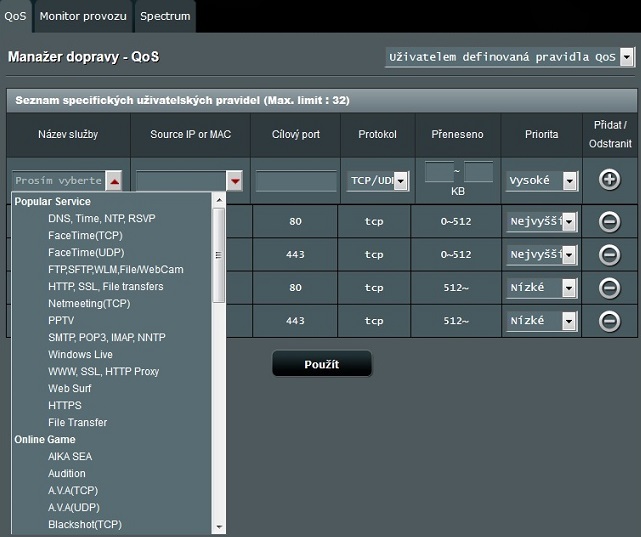The image size is (641, 537).
Task: Click the Použít button
Action: tap(321, 364)
